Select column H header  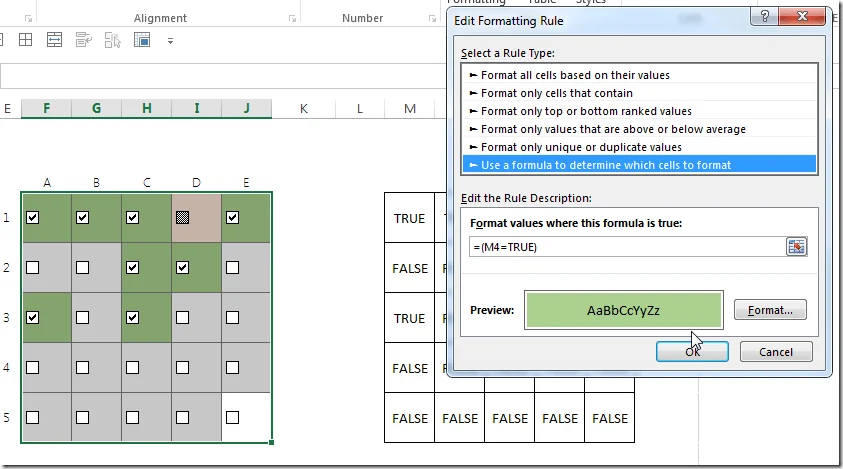point(146,109)
